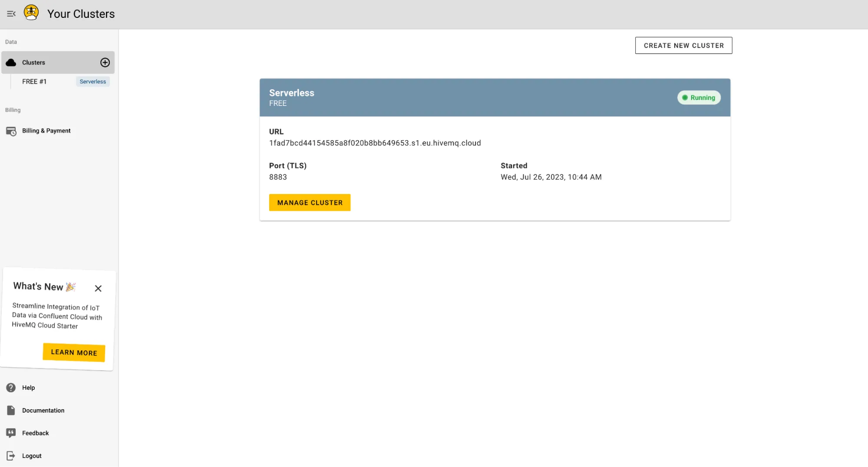Open the Clusters section in the sidebar
The height and width of the screenshot is (467, 868).
coord(58,62)
